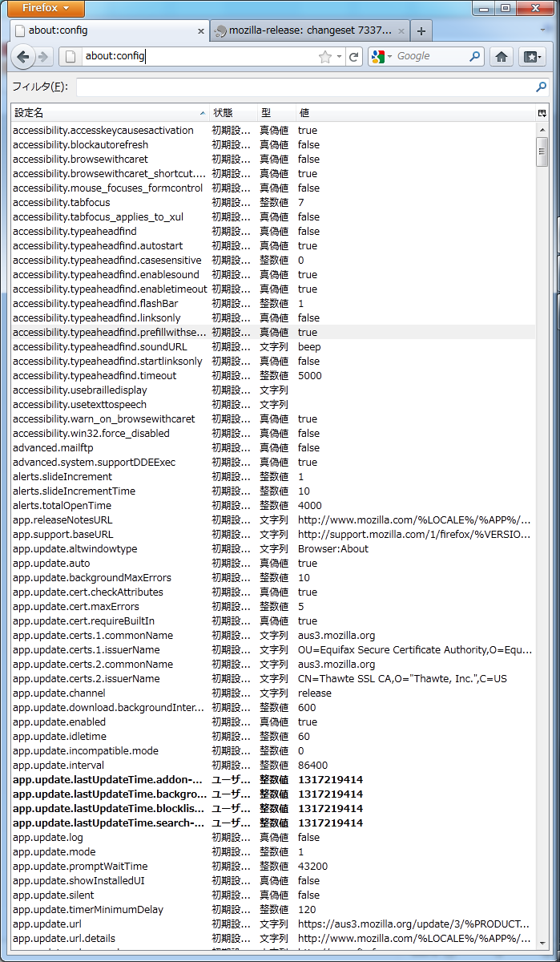Reload the current page

tap(353, 57)
